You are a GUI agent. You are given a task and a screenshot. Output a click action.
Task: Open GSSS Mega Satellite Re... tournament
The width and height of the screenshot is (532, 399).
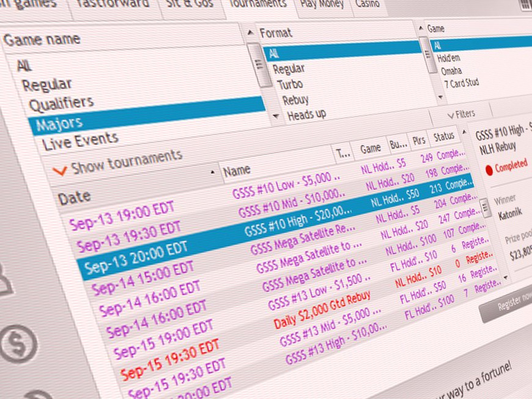(x=303, y=239)
